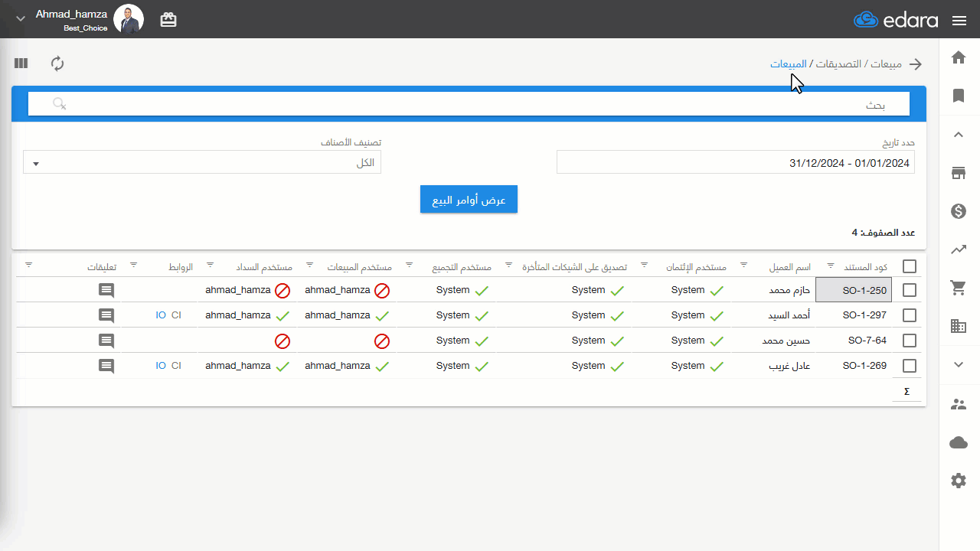Screen dimensions: 980x551
Task: Open comments for order SO-7-64
Action: pyautogui.click(x=106, y=341)
